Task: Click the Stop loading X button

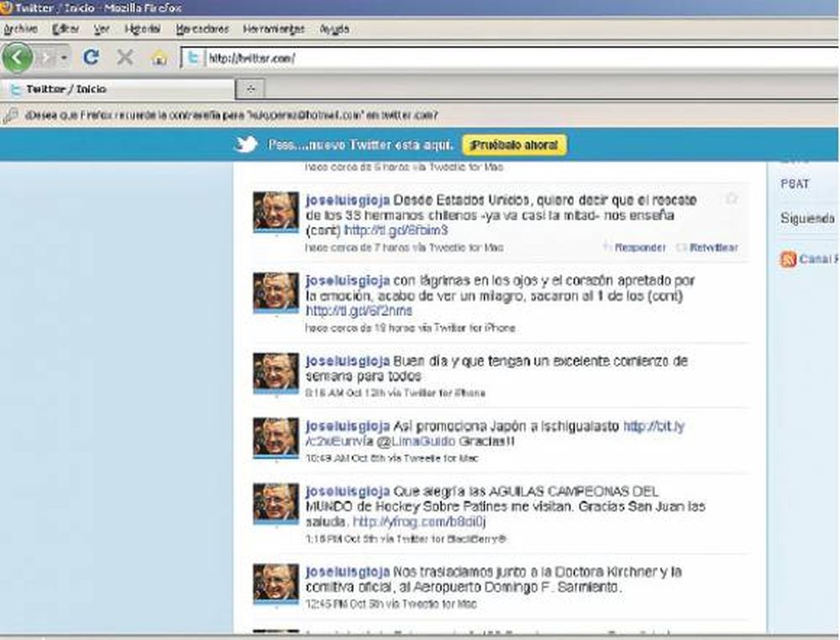Action: 125,57
